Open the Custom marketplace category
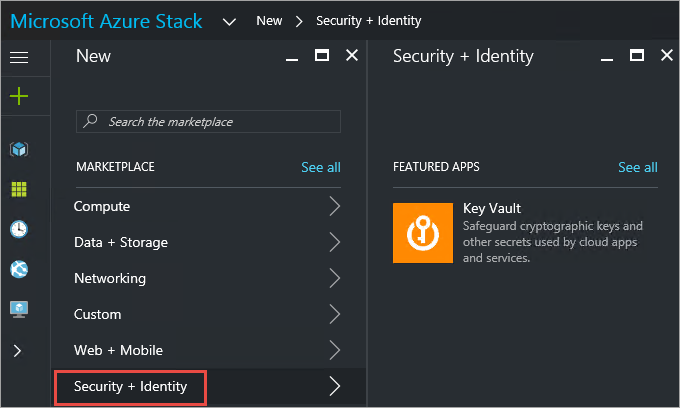 [x=98, y=315]
